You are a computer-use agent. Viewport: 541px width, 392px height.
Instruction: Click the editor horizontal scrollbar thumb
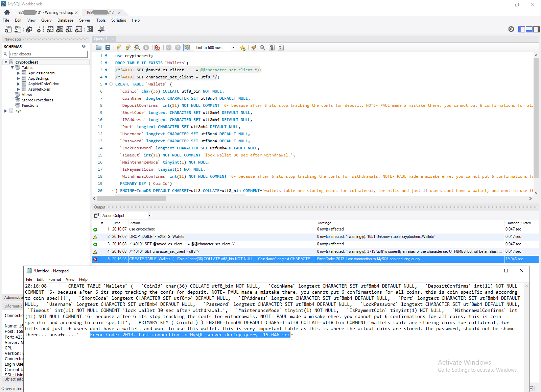[132, 199]
